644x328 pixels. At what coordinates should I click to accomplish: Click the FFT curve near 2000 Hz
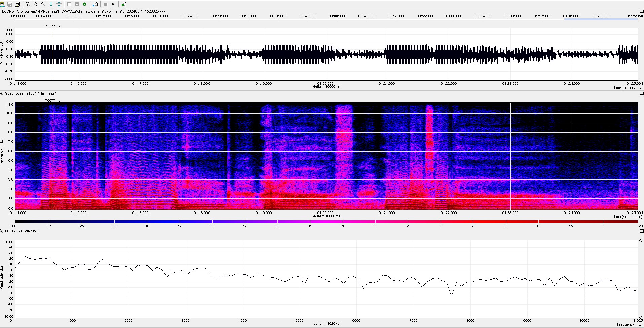click(x=128, y=267)
